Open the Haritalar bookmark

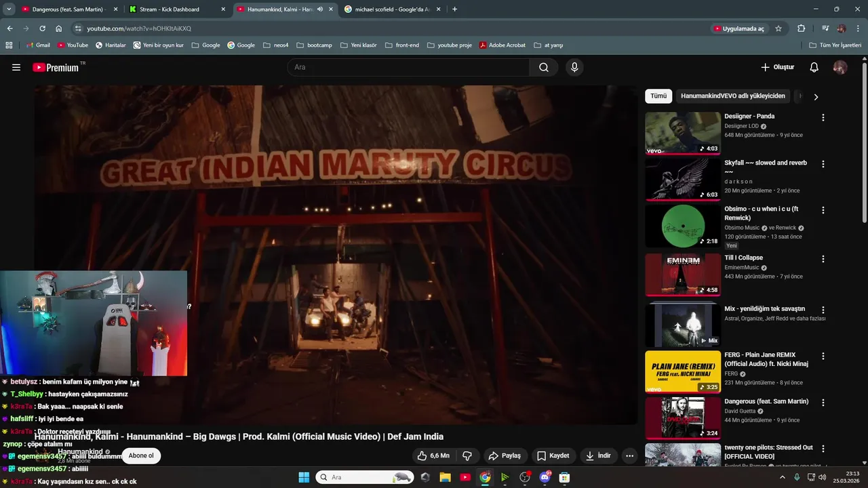(111, 45)
